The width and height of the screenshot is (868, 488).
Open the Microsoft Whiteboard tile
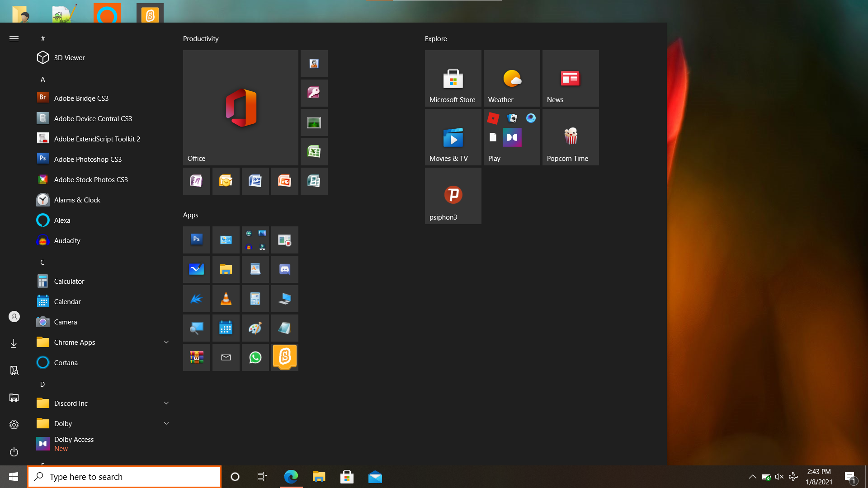tap(197, 269)
